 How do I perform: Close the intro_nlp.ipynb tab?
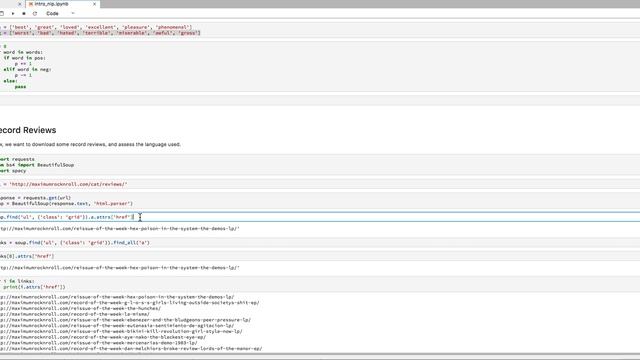94,4
